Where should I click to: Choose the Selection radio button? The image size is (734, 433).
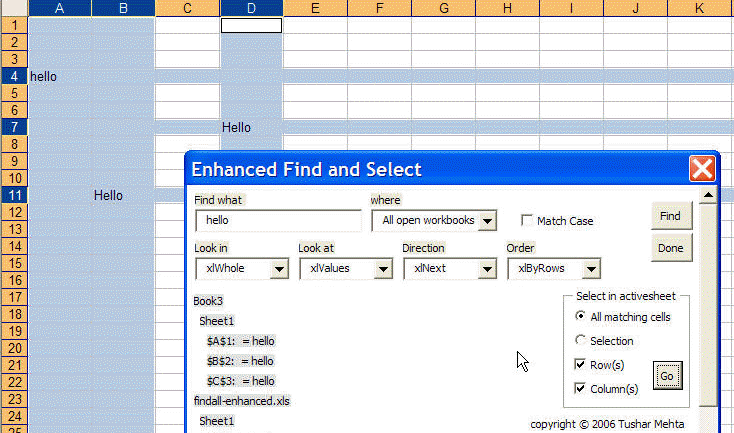coord(581,341)
